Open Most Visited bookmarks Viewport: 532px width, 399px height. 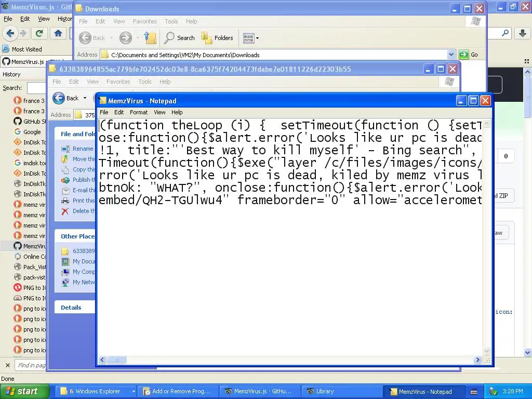[x=22, y=49]
